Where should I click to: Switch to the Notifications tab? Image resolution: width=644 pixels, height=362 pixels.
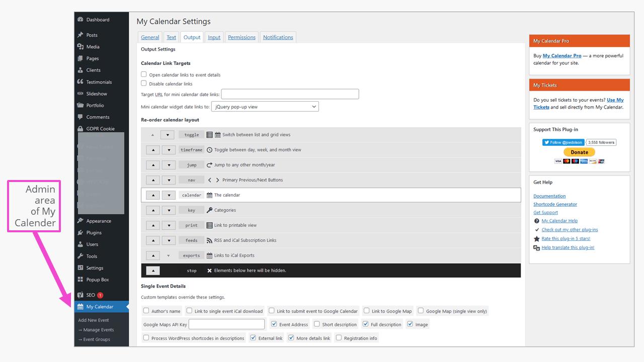(278, 37)
